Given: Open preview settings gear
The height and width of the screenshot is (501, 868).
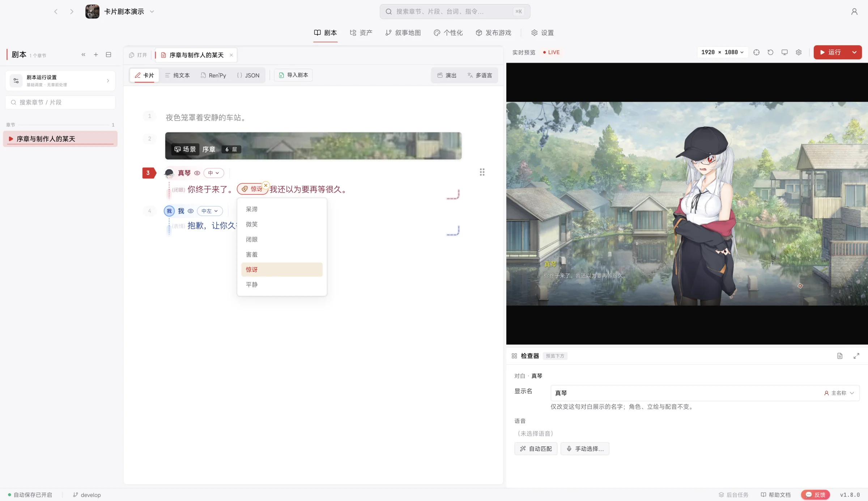Looking at the screenshot, I should (799, 52).
